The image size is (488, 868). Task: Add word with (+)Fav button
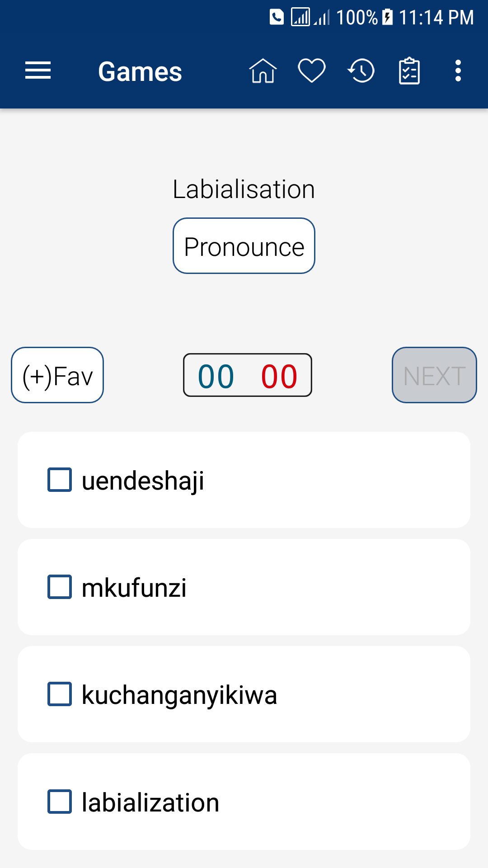(x=57, y=375)
